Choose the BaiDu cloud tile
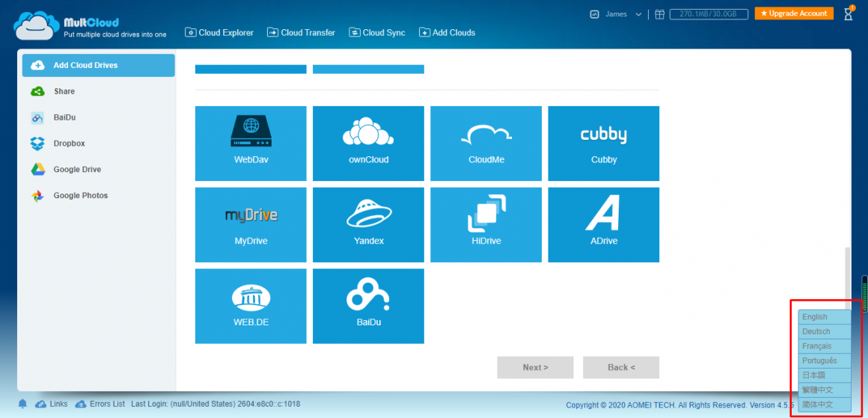Image resolution: width=868 pixels, height=418 pixels. click(368, 307)
